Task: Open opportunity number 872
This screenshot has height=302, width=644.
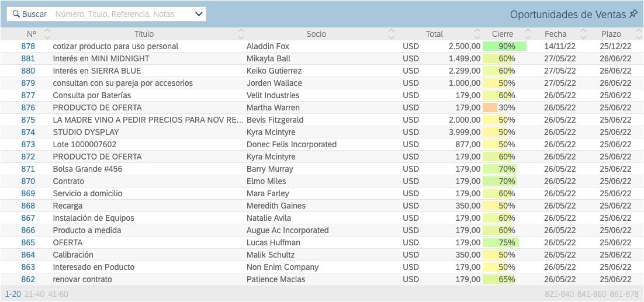Action: pos(28,157)
